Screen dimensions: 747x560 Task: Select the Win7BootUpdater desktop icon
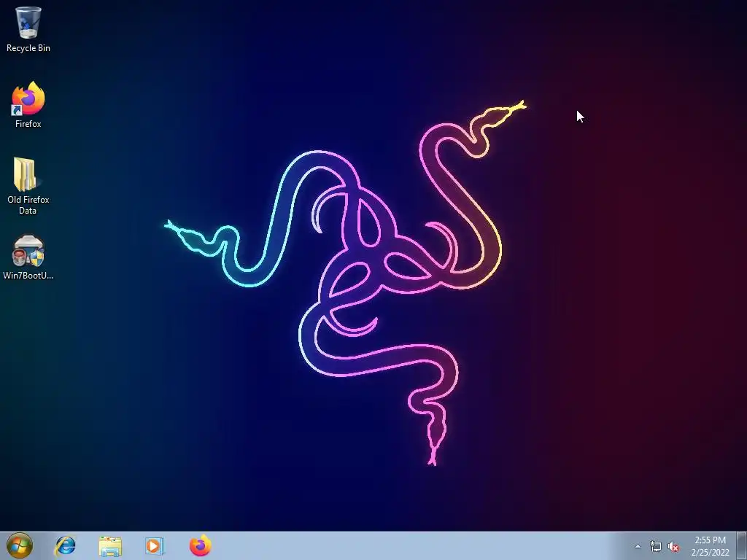coord(28,257)
